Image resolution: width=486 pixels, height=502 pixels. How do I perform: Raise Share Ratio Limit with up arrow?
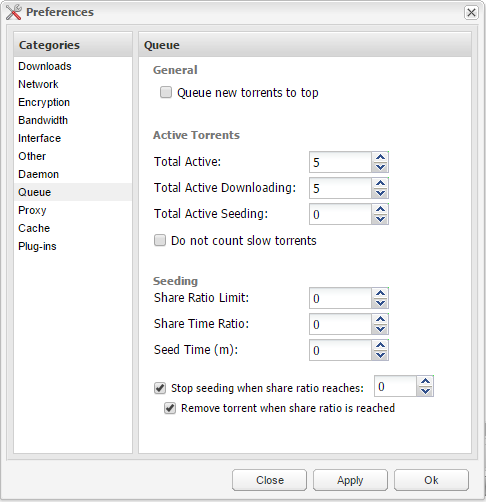[x=380, y=293]
